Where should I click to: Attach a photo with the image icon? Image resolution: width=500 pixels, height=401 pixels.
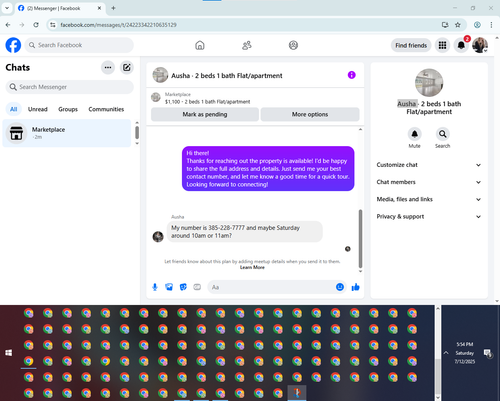pyautogui.click(x=169, y=287)
